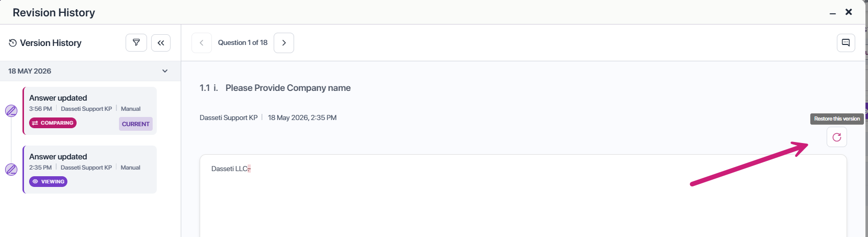Collapse the Version History panel with double chevron

161,43
